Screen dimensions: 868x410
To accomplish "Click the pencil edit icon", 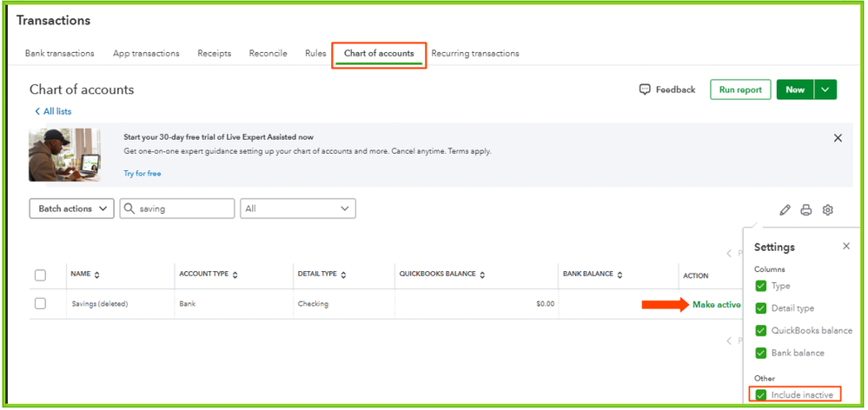I will click(x=785, y=209).
